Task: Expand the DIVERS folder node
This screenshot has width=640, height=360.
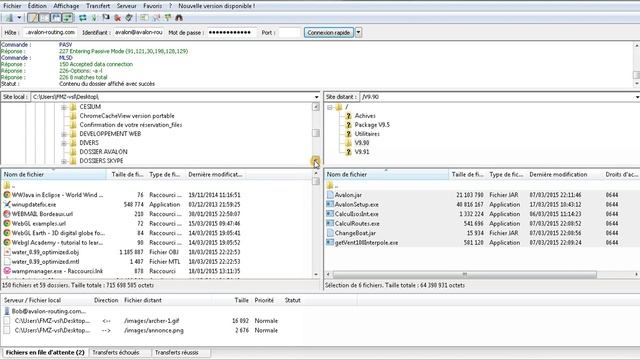Action: coord(64,143)
